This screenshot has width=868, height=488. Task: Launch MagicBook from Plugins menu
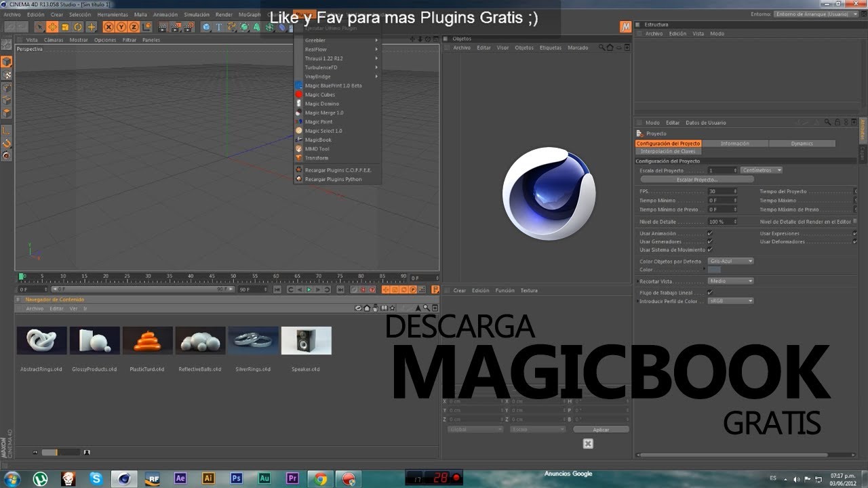(x=318, y=140)
